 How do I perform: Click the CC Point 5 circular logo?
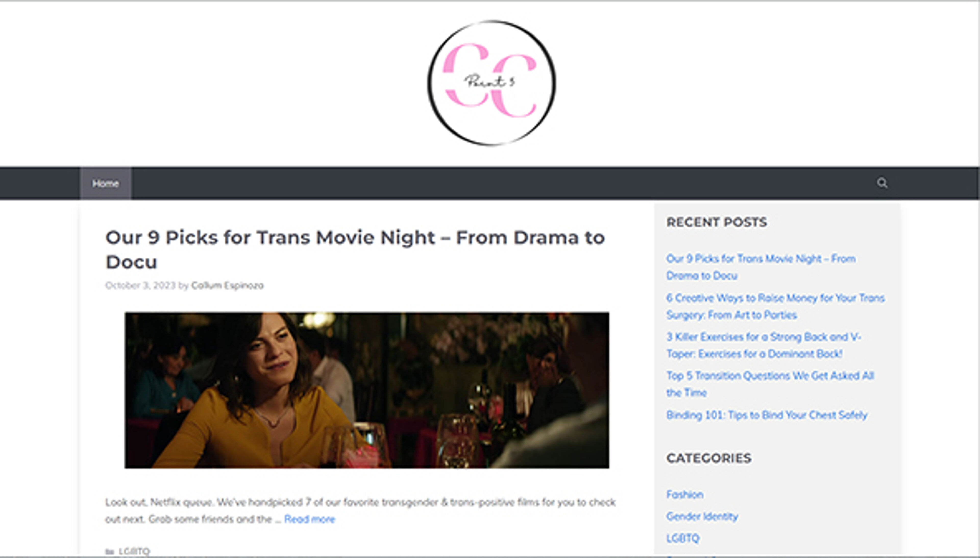point(492,83)
